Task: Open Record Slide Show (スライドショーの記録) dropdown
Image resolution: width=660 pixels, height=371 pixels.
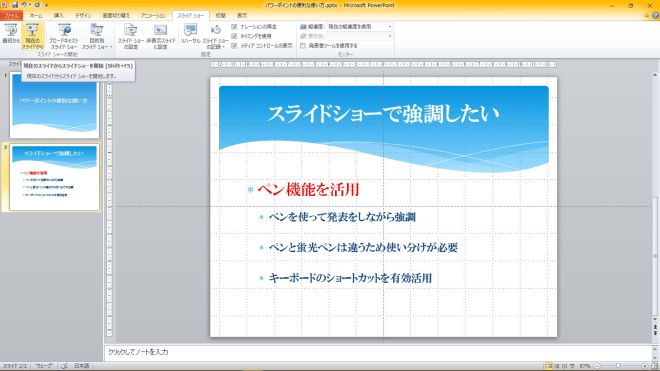Action: click(x=216, y=35)
